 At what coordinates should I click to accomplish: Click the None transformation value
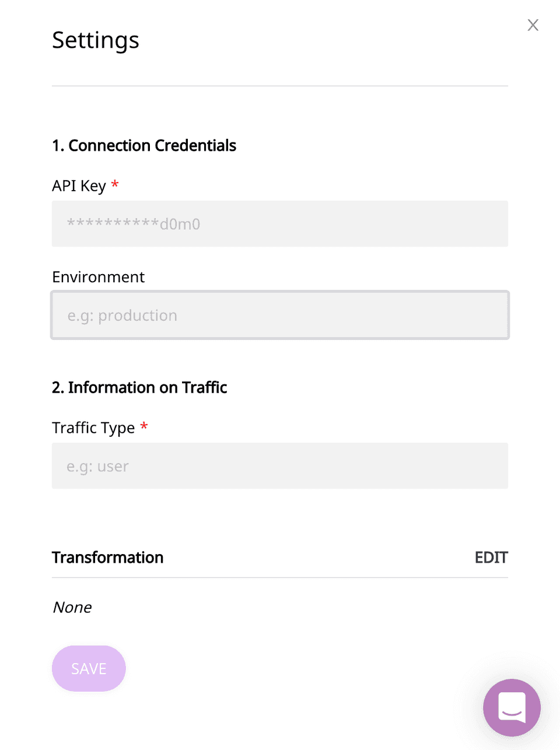(72, 608)
